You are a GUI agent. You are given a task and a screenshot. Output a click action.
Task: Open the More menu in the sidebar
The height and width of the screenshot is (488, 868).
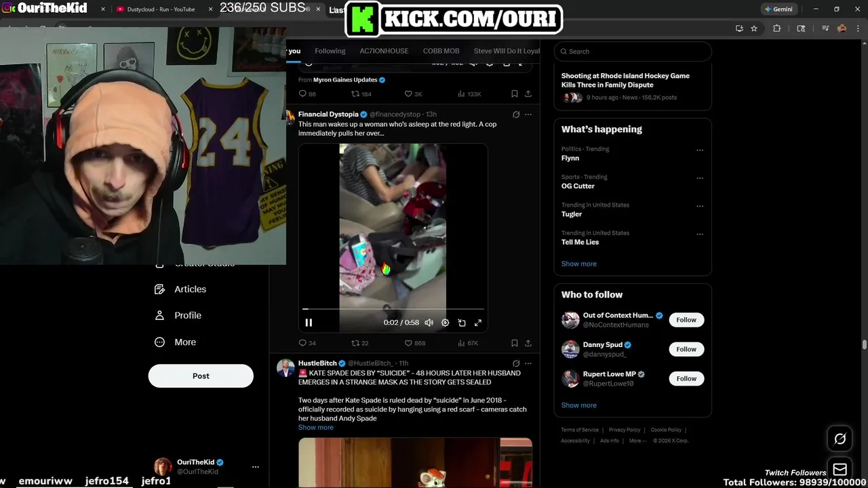tap(175, 342)
